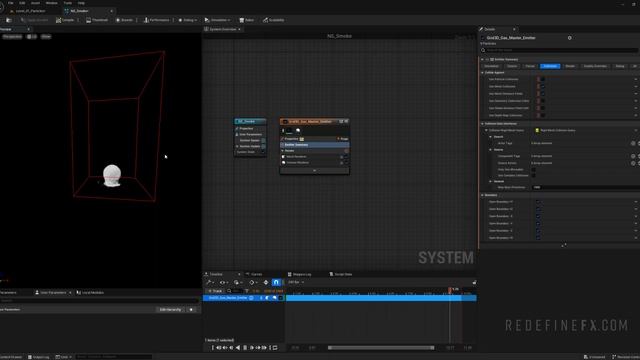Screen dimensions: 640x360
Task: Toggle the Bounds toolbar button
Action: pos(124,20)
